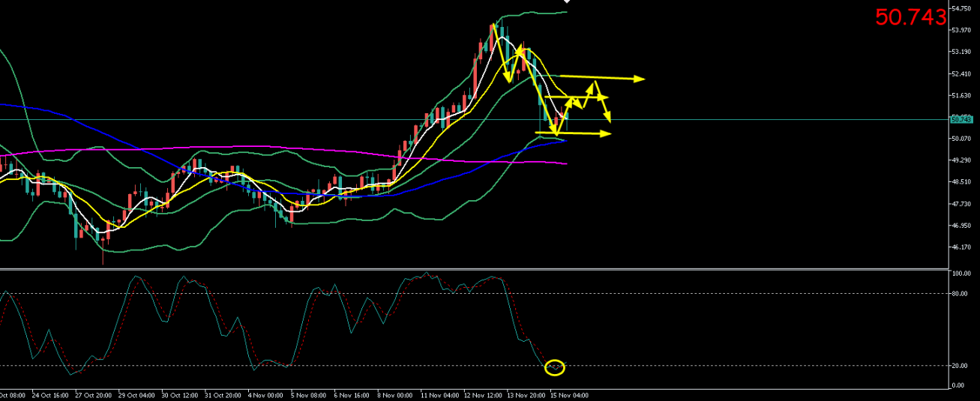Click the 8 Nov 00:00 time label
Viewport: 980px width, 401px height.
[x=394, y=394]
